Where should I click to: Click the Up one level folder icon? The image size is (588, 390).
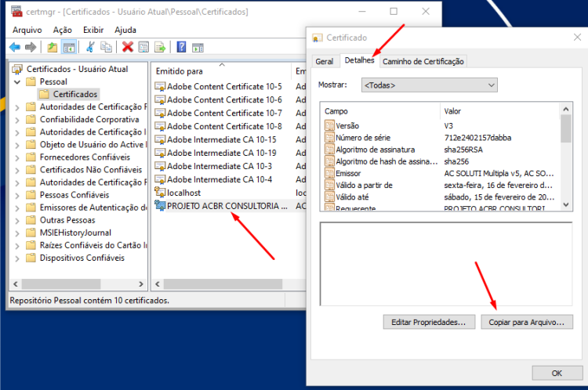coord(52,47)
